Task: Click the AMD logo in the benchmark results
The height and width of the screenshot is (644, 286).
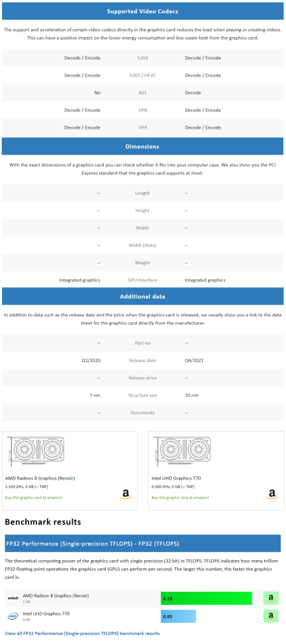Action: tap(13, 598)
